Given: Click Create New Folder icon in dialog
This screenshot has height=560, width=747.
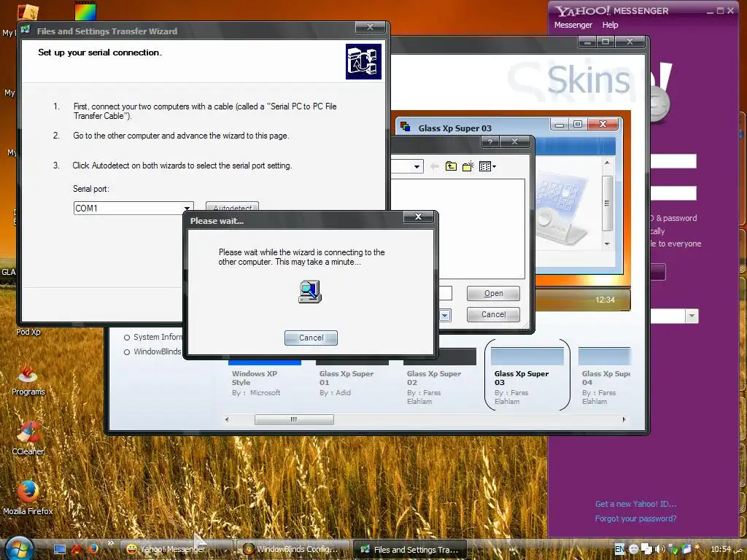Looking at the screenshot, I should point(468,166).
